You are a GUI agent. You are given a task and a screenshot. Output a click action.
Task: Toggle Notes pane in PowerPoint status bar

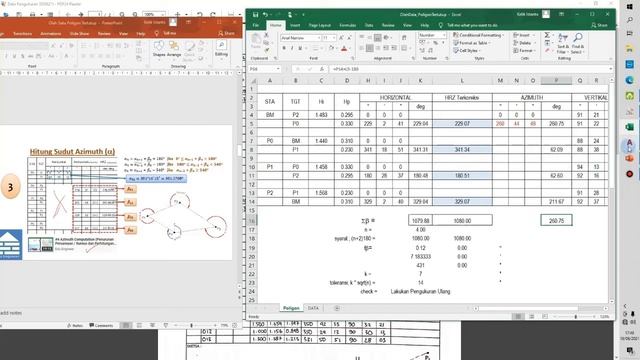(x=75, y=325)
